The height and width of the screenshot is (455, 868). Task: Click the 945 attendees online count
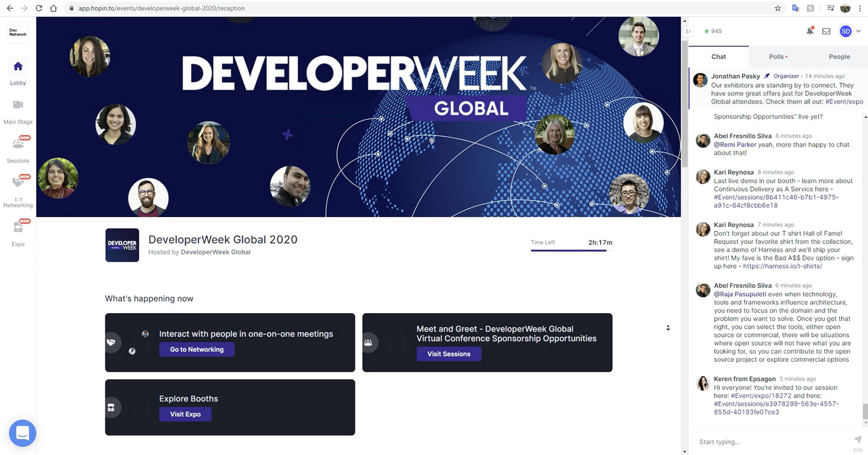pos(713,31)
